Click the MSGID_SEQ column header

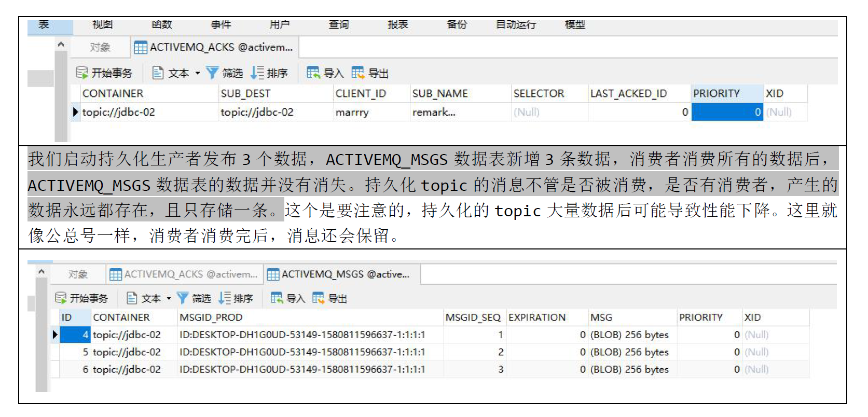click(x=475, y=317)
